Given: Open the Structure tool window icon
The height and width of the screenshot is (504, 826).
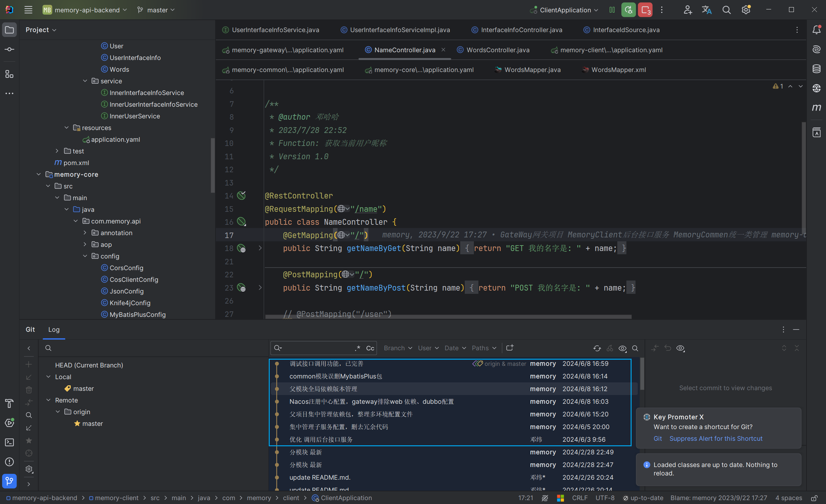Looking at the screenshot, I should (9, 74).
